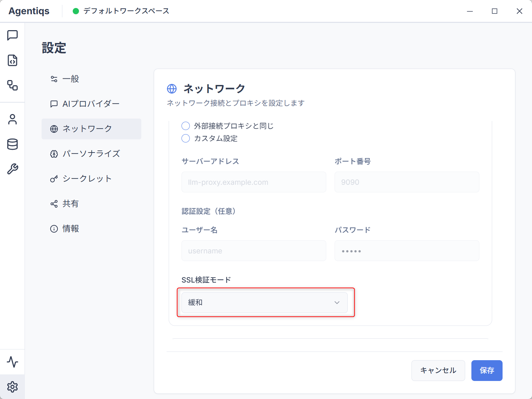Image resolution: width=532 pixels, height=399 pixels.
Task: Select the 外部接続プロキシと同じ radio button
Action: 186,126
